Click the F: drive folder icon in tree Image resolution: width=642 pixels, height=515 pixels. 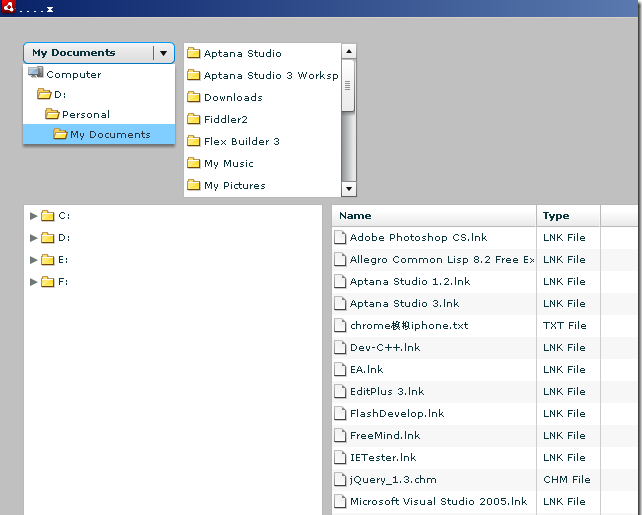click(x=47, y=282)
